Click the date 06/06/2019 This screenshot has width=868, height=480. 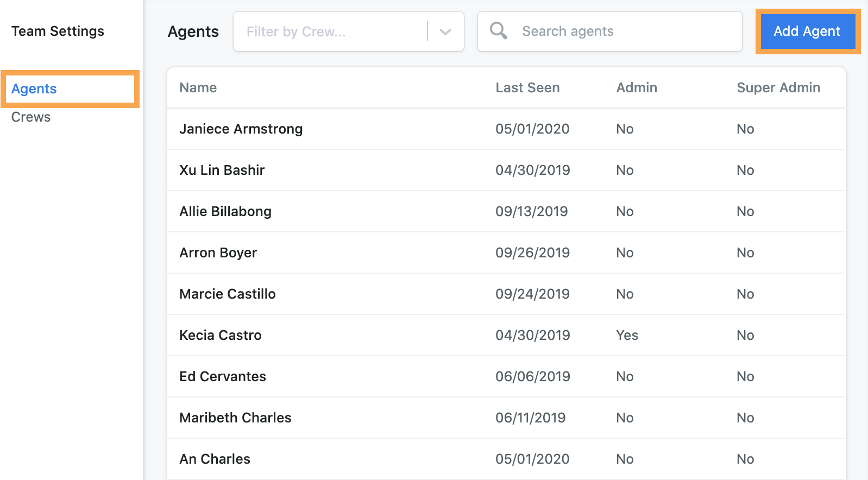pos(533,376)
